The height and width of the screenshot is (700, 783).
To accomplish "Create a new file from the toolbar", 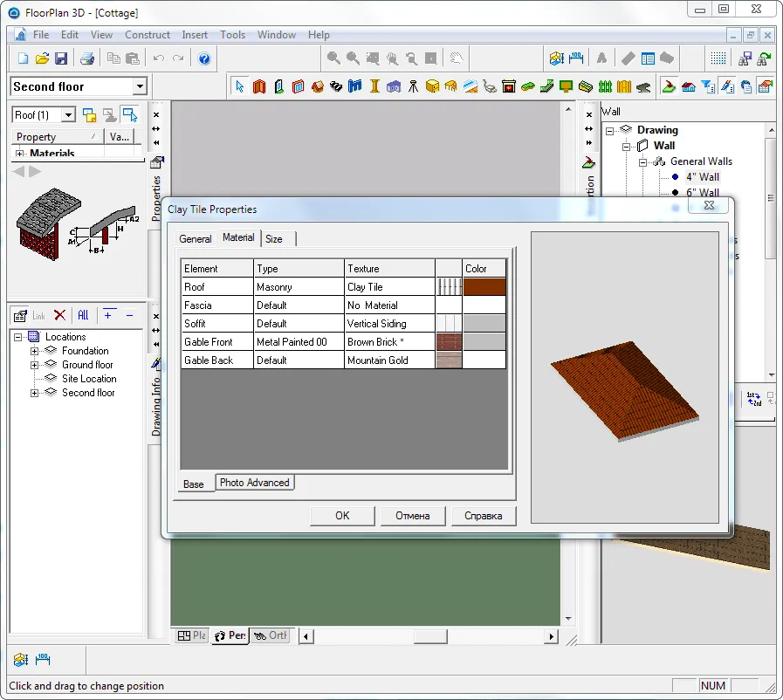I will (23, 58).
